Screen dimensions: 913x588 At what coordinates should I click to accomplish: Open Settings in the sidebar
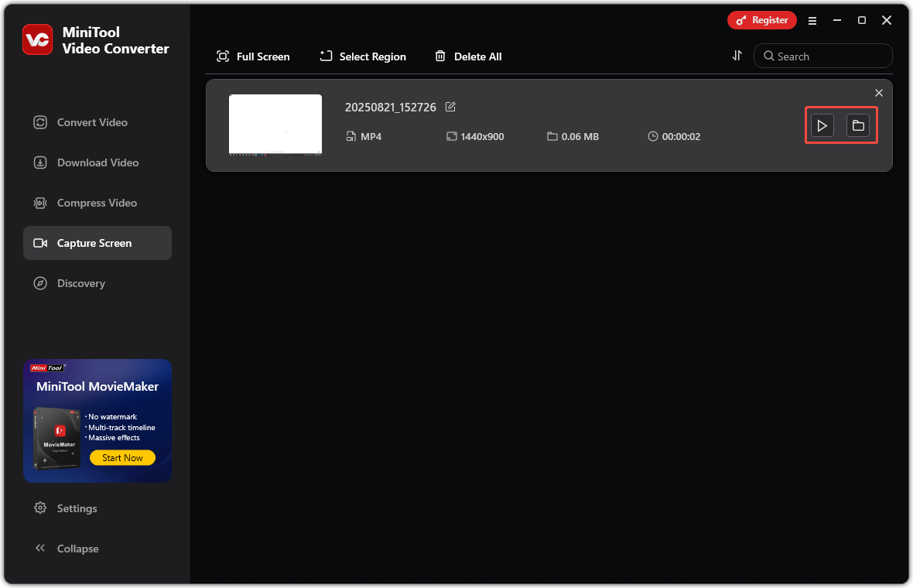coord(97,508)
